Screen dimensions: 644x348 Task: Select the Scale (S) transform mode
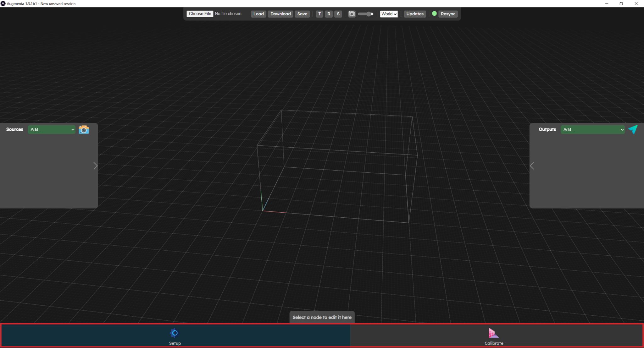click(x=338, y=14)
